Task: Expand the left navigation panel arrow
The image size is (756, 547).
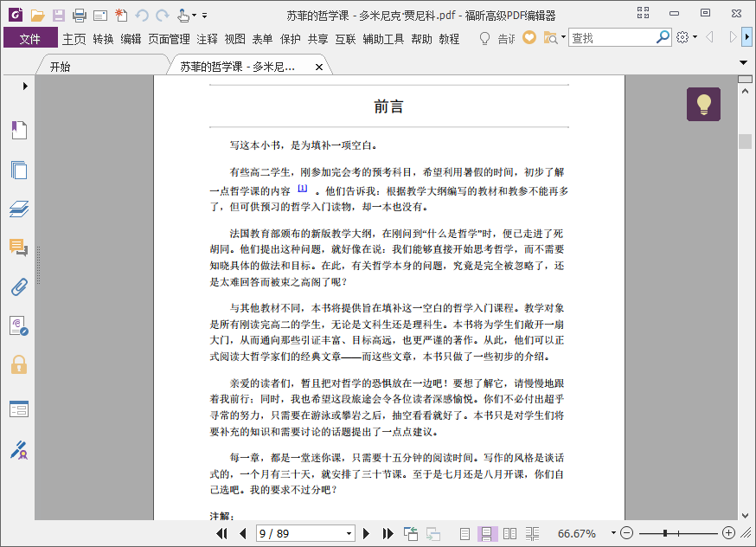Action: (x=25, y=86)
